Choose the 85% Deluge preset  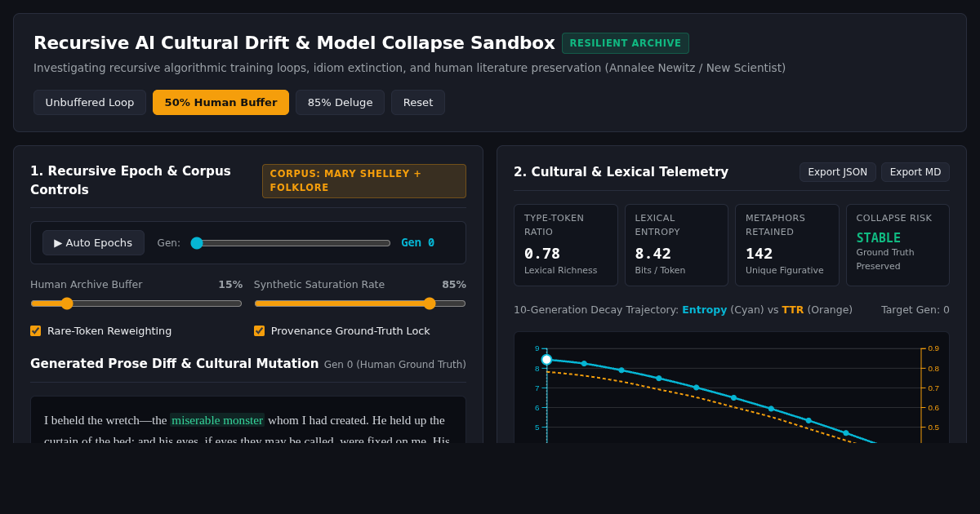(x=340, y=103)
